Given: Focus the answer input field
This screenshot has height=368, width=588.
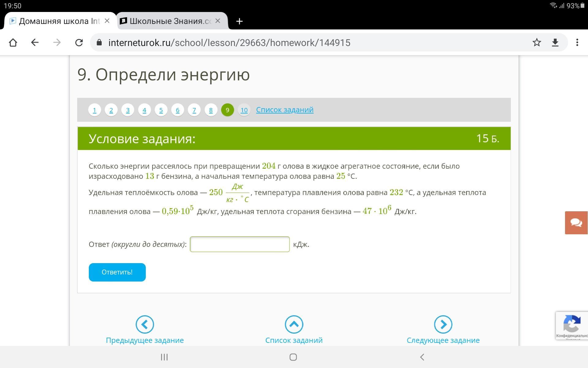Looking at the screenshot, I should tap(239, 244).
